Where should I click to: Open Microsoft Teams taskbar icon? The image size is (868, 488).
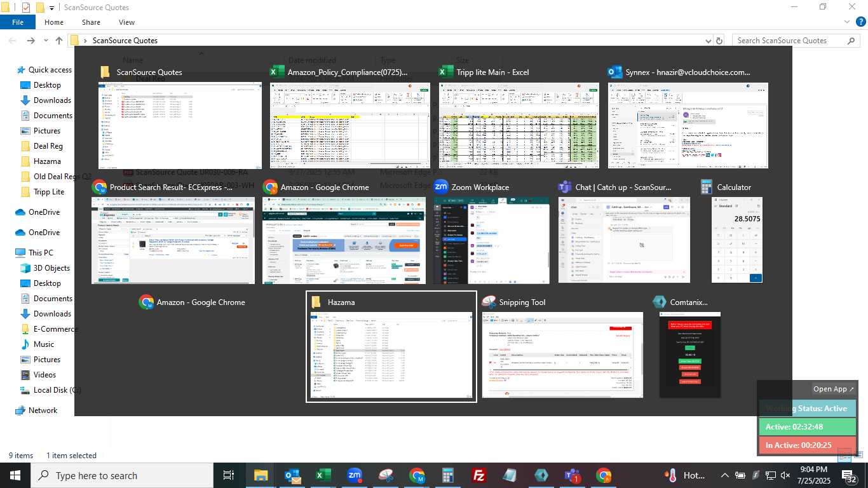pyautogui.click(x=573, y=475)
